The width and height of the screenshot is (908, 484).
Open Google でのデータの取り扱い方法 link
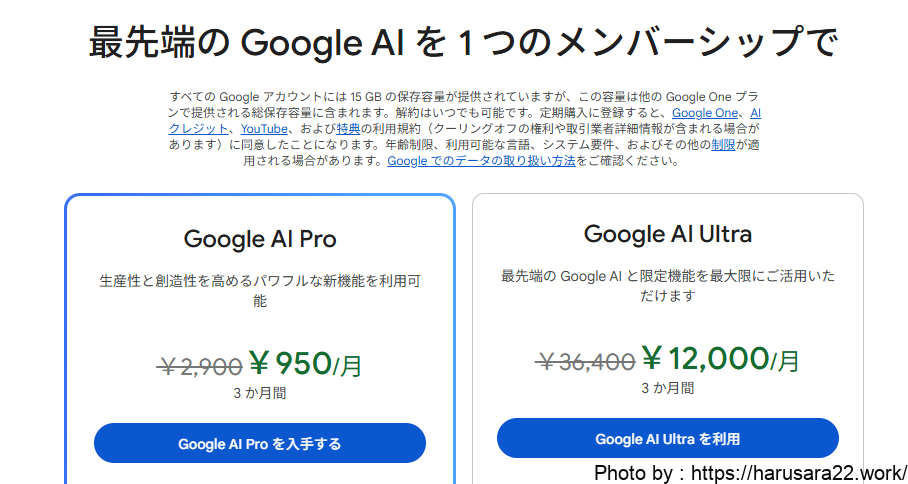tap(481, 160)
